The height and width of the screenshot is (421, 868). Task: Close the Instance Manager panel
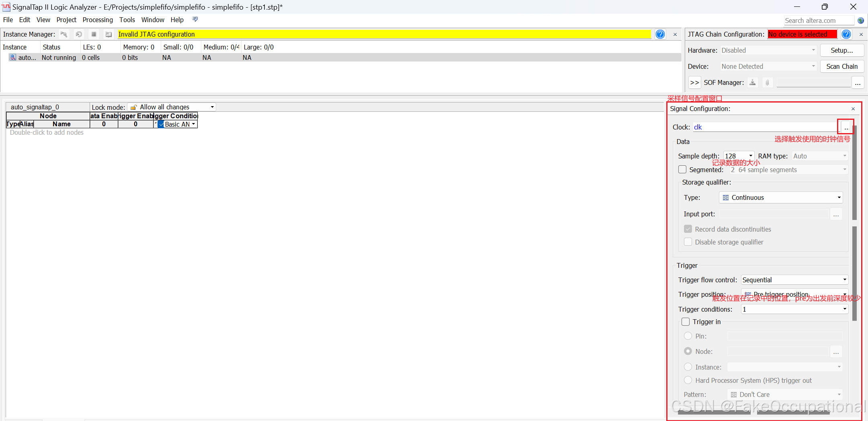(x=675, y=35)
